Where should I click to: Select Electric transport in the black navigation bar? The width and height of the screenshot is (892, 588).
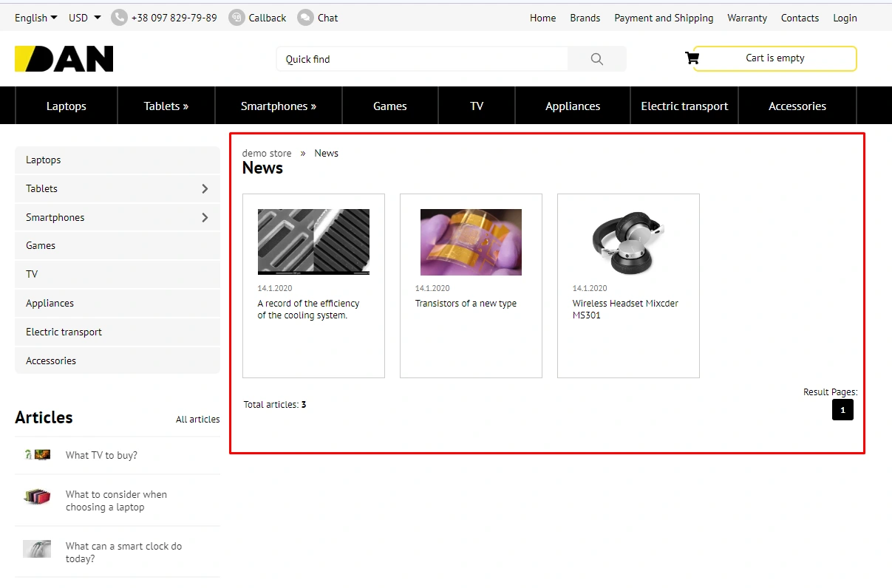(x=684, y=106)
